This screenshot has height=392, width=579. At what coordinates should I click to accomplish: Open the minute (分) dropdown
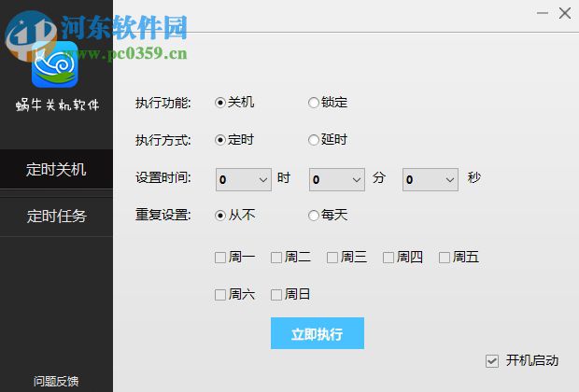click(337, 180)
